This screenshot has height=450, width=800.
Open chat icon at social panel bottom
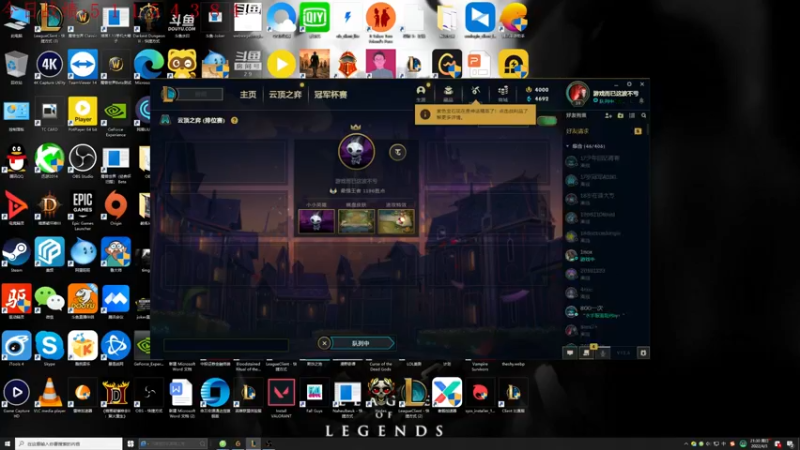[570, 353]
